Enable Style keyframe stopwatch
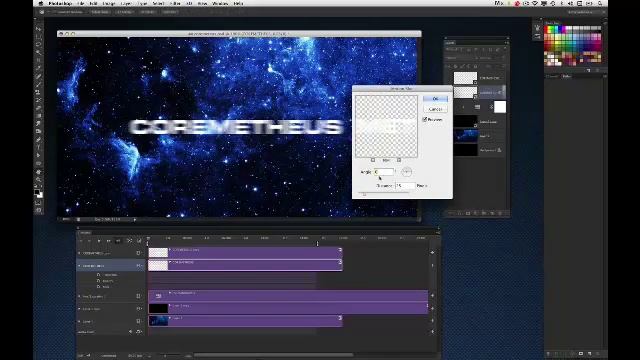 pos(98,287)
